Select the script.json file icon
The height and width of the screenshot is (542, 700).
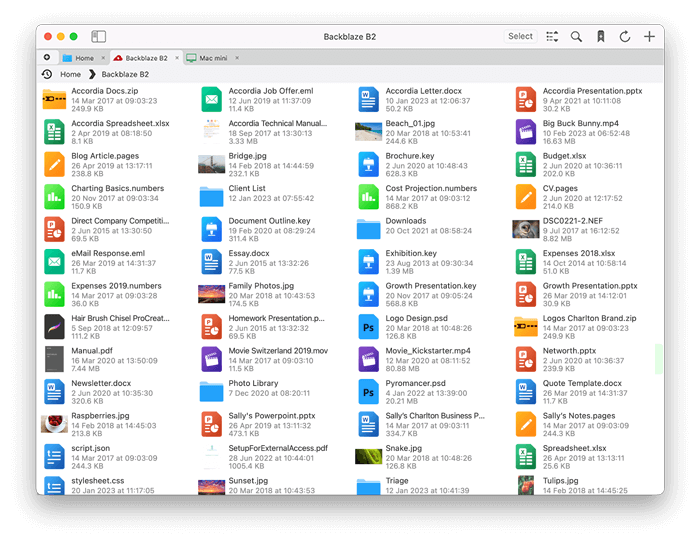54,457
